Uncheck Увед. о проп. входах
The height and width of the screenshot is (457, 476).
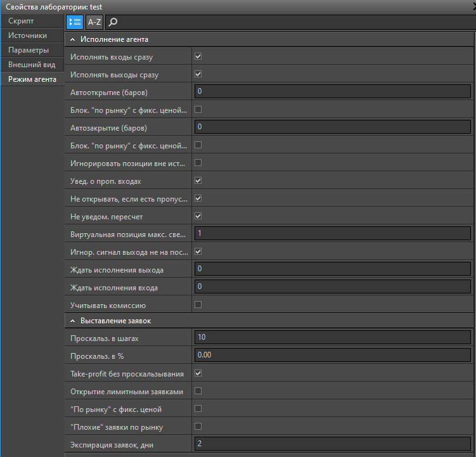click(x=198, y=181)
